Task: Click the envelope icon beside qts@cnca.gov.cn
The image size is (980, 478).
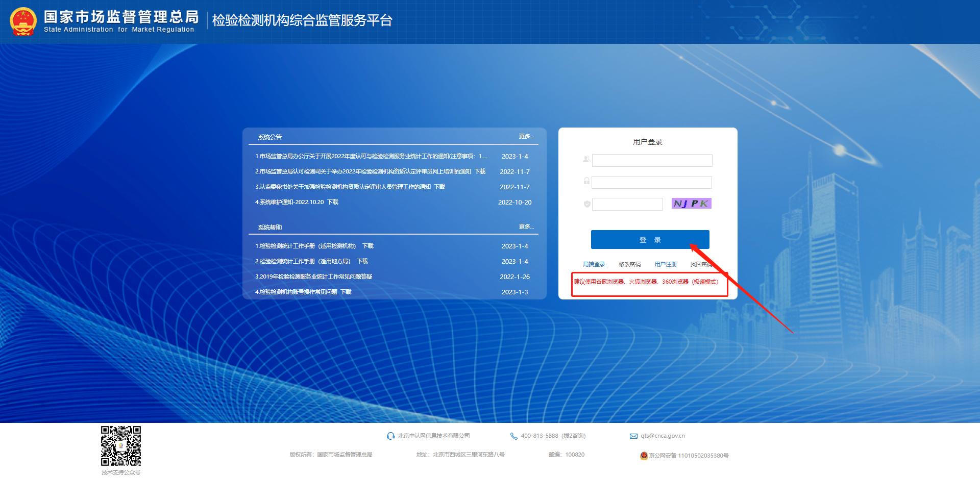Action: tap(633, 435)
